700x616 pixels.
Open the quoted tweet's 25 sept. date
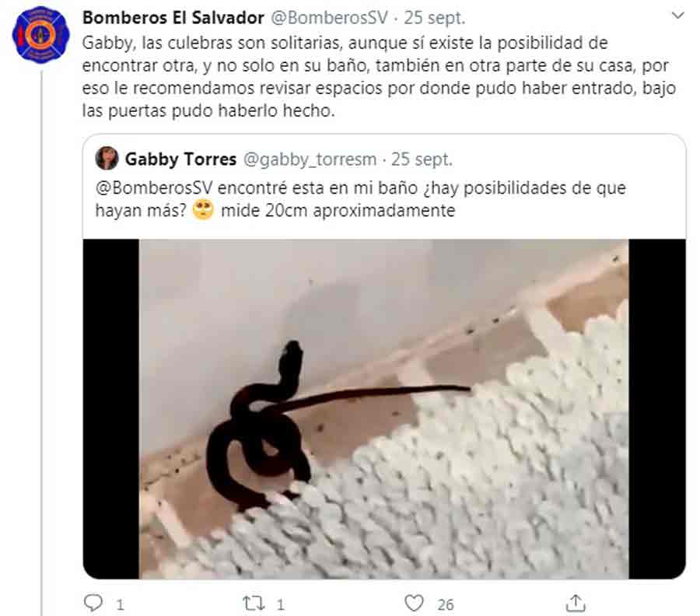tap(422, 159)
